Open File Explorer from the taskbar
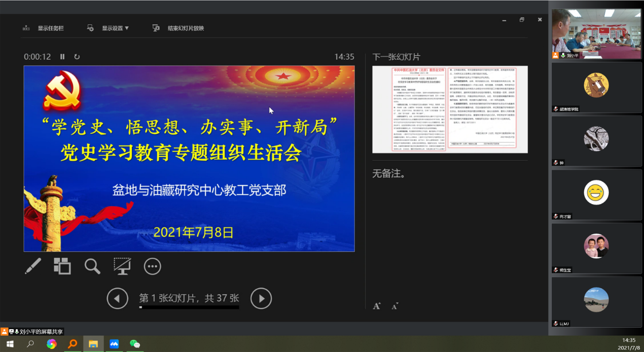The width and height of the screenshot is (644, 352). click(93, 344)
